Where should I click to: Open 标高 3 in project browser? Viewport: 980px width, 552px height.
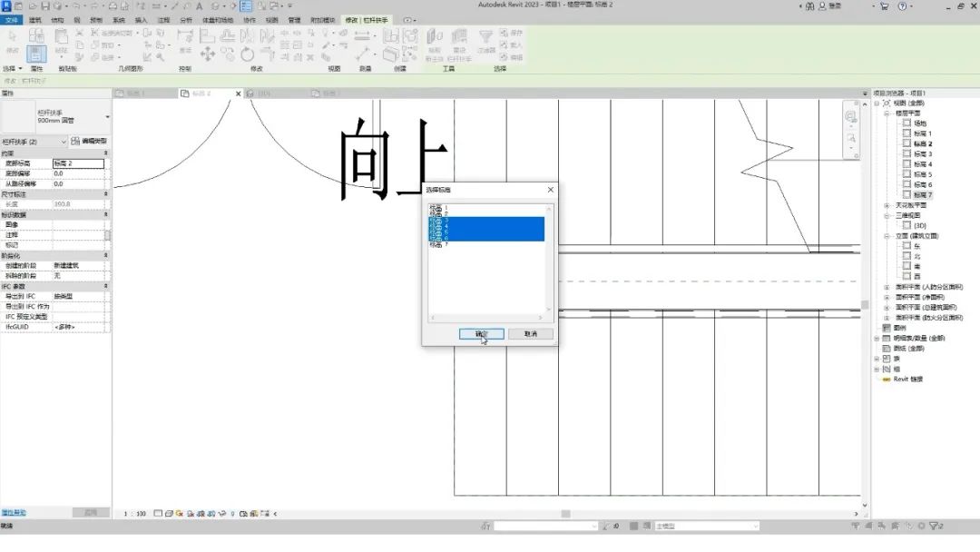[923, 153]
